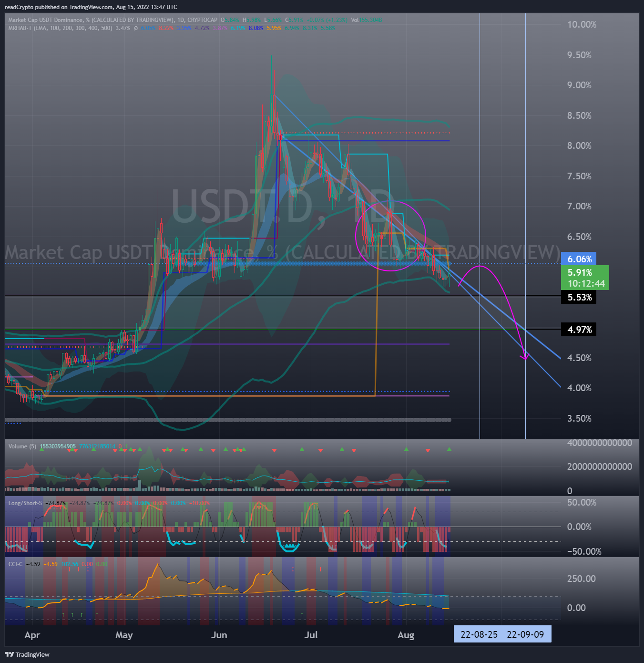Click the readCrypto published header text
644x663 pixels.
(91, 7)
